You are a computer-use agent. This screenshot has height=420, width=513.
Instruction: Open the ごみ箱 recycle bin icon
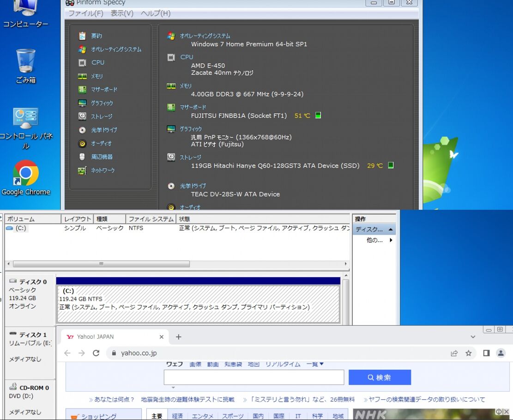tap(25, 66)
